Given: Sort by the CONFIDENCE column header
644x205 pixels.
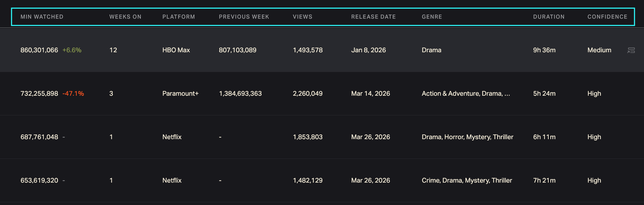Looking at the screenshot, I should 607,17.
